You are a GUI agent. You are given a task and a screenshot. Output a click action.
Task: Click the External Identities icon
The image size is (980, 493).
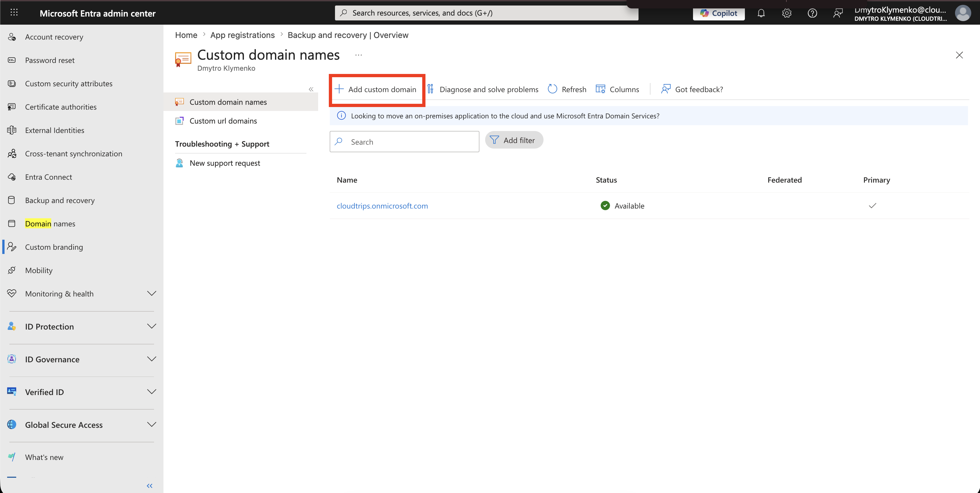point(12,130)
